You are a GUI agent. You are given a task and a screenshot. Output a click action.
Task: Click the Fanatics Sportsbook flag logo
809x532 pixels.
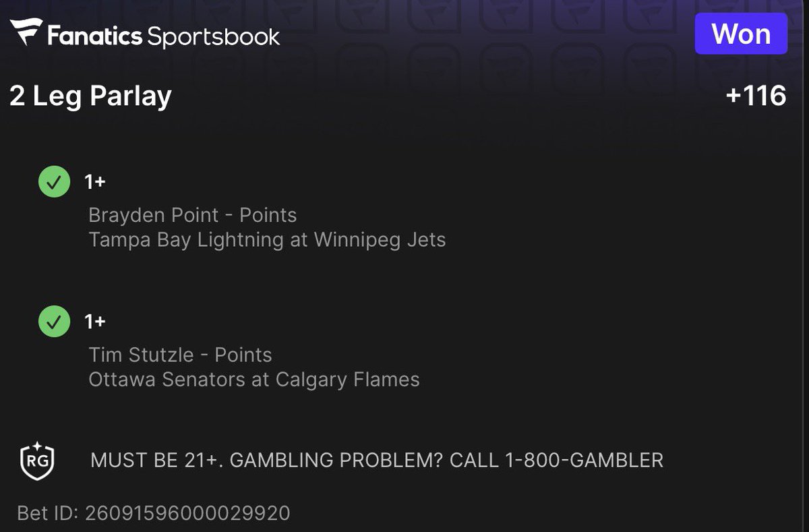(x=25, y=32)
